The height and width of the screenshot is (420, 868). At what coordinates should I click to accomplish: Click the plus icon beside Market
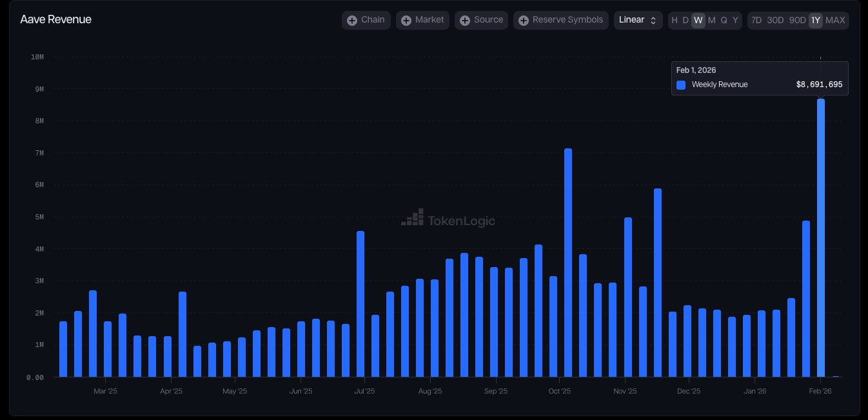click(406, 21)
